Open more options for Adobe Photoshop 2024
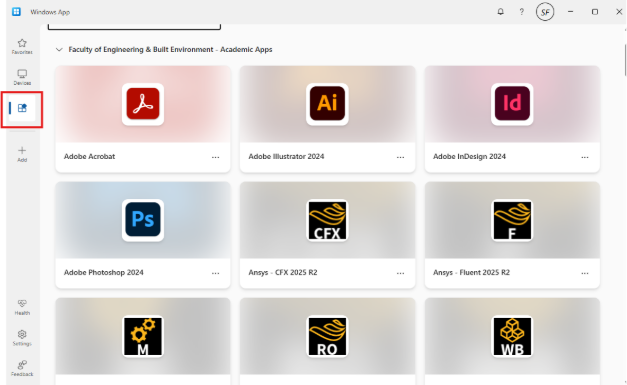Viewport: 627px width, 385px height. click(216, 273)
